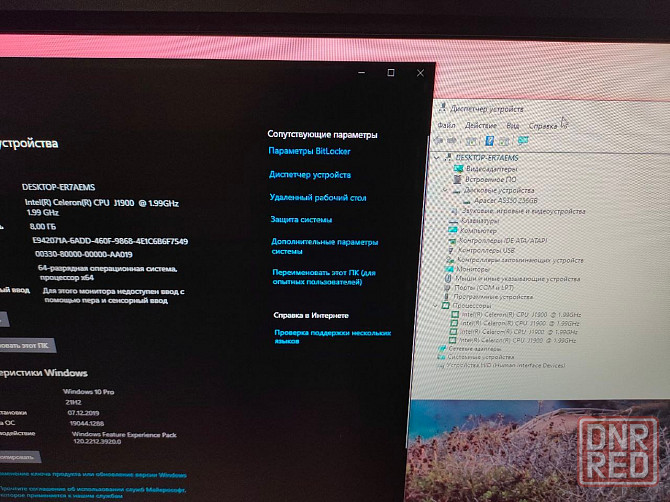Image resolution: width=670 pixels, height=502 pixels.
Task: Click the Мониторы category icon
Action: [449, 269]
